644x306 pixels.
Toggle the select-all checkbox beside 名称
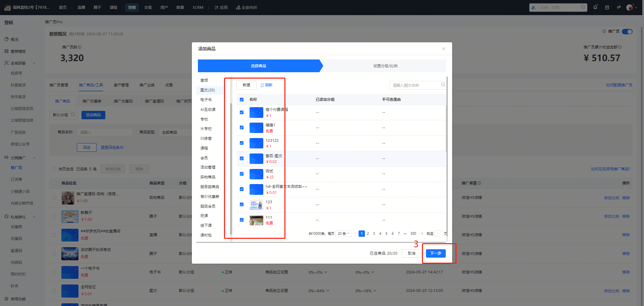tap(241, 99)
